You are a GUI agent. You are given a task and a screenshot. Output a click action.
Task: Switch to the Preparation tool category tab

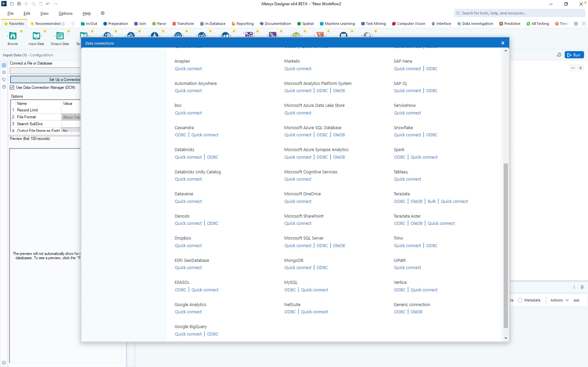[x=116, y=24]
